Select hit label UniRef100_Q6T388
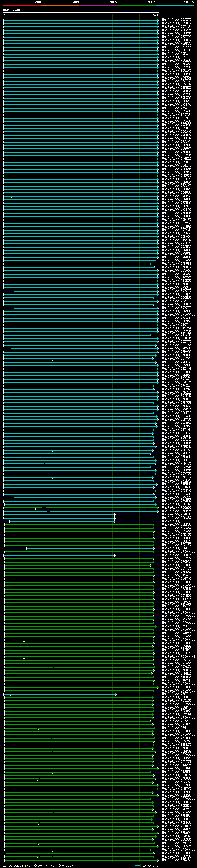The width and height of the screenshot is (197, 868). pyautogui.click(x=177, y=785)
